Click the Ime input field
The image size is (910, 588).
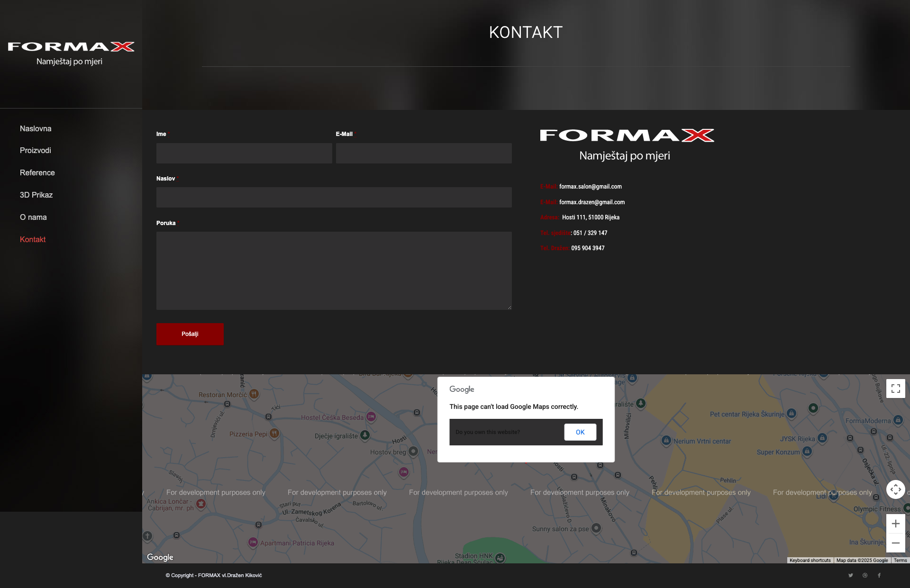point(244,153)
